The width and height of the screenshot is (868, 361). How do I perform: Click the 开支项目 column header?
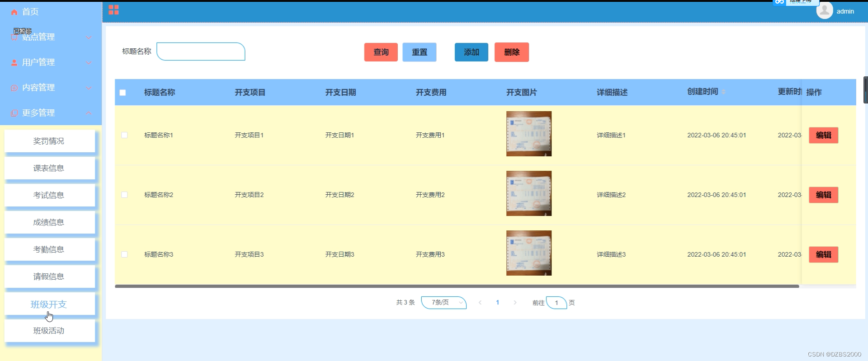click(x=250, y=92)
